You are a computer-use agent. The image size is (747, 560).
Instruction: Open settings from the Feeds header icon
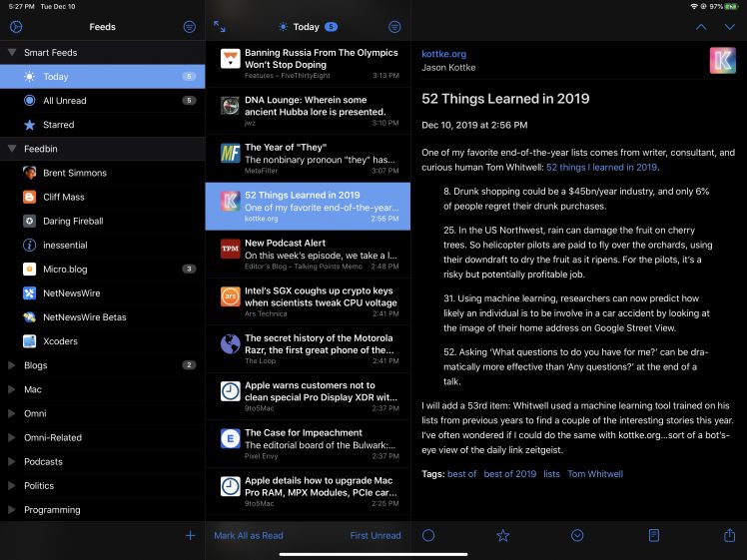15,27
